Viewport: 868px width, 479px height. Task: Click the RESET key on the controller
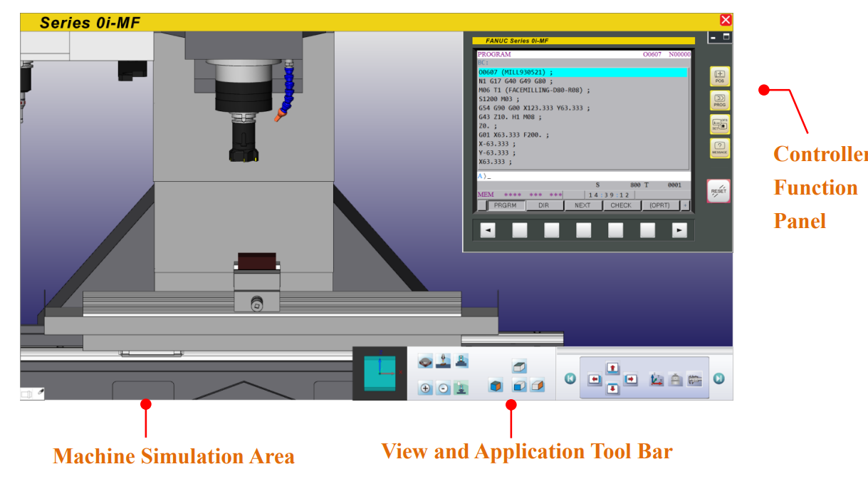[718, 191]
